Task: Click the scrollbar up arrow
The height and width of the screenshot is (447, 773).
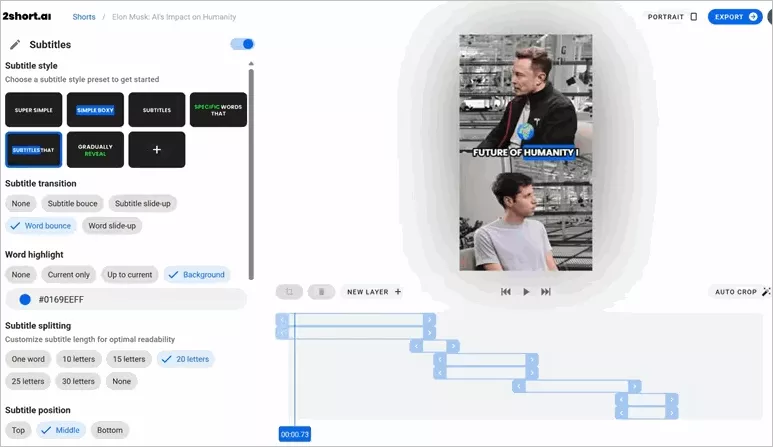Action: 251,64
